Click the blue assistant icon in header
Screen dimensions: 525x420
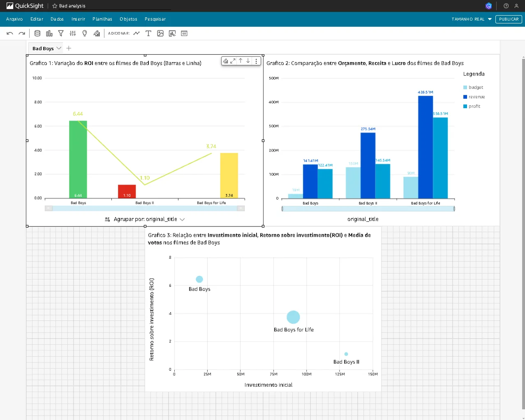tap(488, 6)
